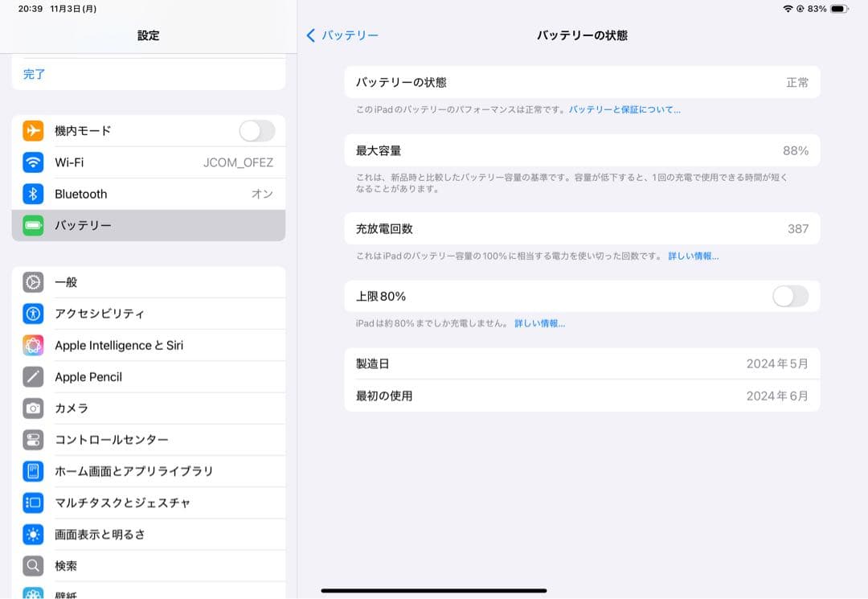Click 詳しい情報 under 充放電回数
The image size is (868, 599).
coord(692,256)
